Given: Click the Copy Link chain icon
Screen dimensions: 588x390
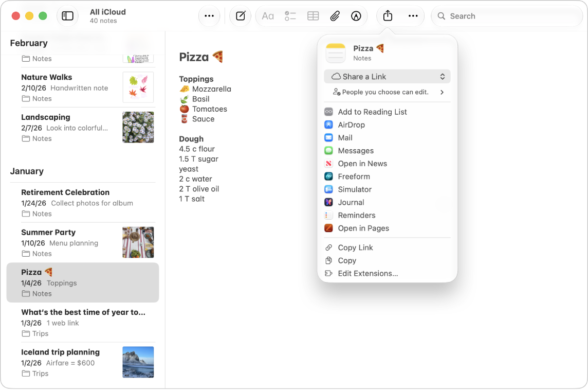Looking at the screenshot, I should pos(328,248).
